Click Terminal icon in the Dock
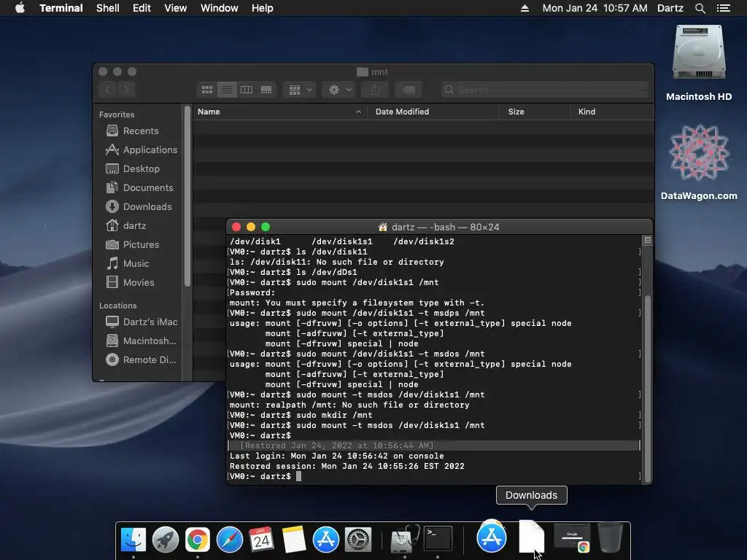 [x=438, y=539]
